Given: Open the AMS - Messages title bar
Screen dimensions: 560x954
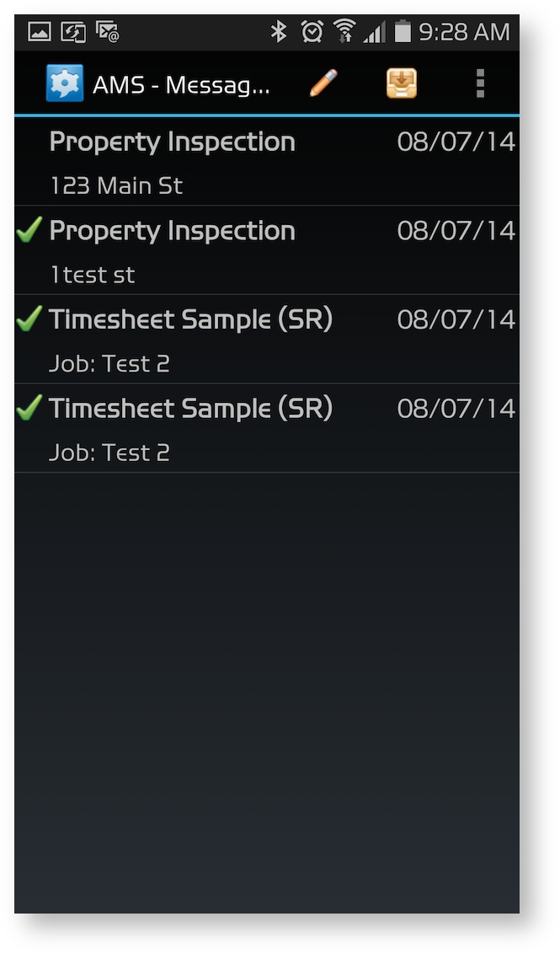Looking at the screenshot, I should click(x=181, y=82).
